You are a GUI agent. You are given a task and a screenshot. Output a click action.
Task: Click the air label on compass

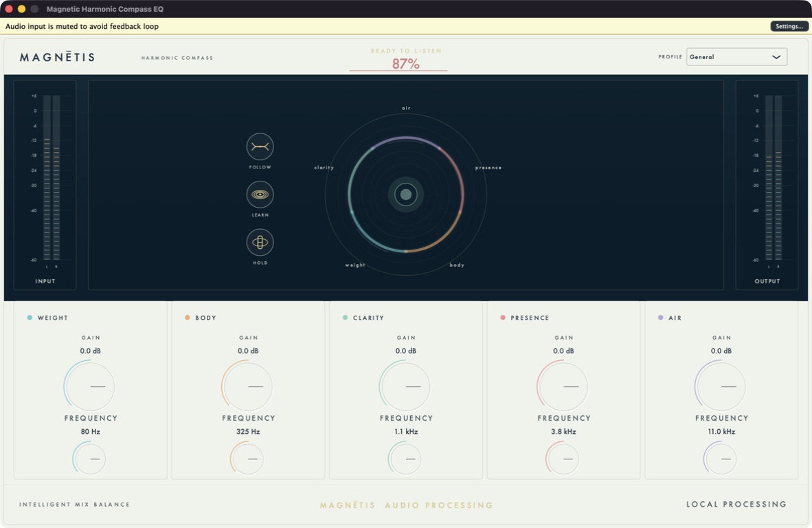(x=406, y=109)
